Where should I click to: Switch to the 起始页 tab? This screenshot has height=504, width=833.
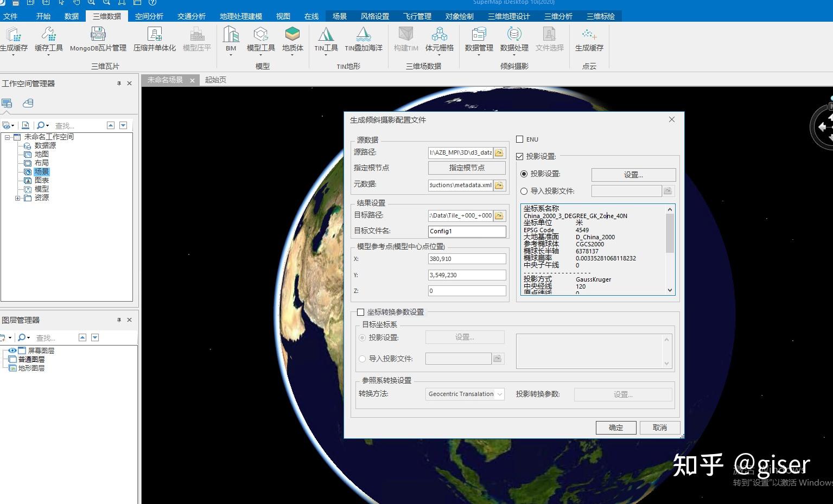pyautogui.click(x=215, y=80)
